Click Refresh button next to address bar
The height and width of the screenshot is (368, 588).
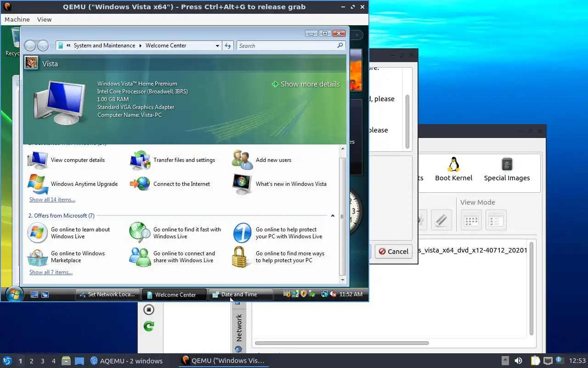(x=228, y=46)
